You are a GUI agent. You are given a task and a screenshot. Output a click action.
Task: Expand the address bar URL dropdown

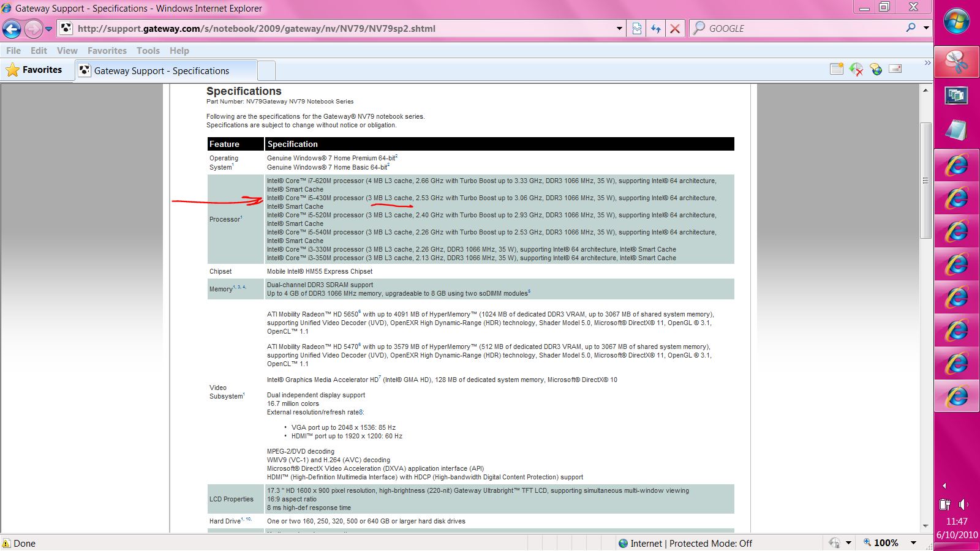(619, 29)
